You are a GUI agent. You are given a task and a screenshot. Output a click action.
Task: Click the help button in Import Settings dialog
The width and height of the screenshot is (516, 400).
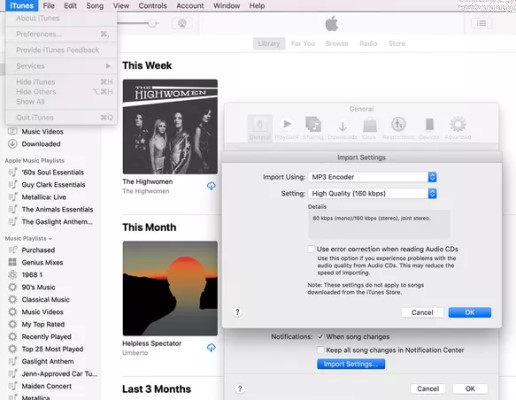point(237,312)
